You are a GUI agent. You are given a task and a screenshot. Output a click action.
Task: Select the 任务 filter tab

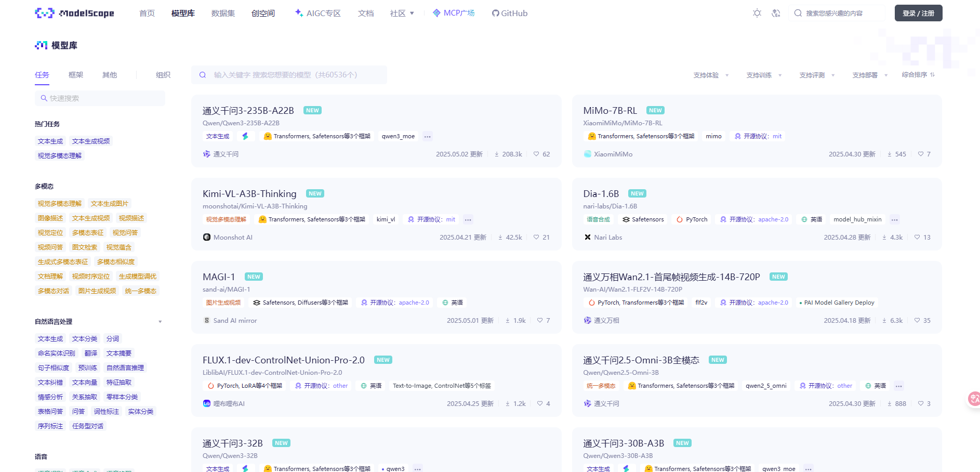[42, 75]
